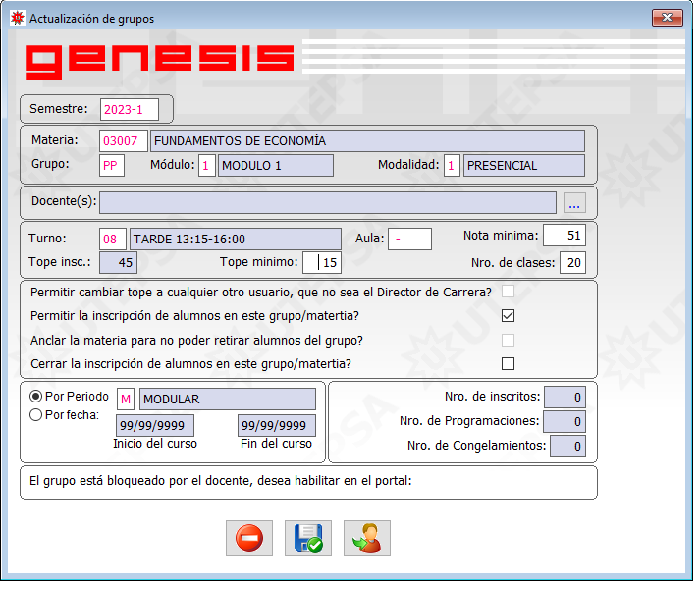Screen dimensions: 700x589
Task: Toggle 'Permitir cambiar tope' checkbox
Action: click(x=508, y=292)
